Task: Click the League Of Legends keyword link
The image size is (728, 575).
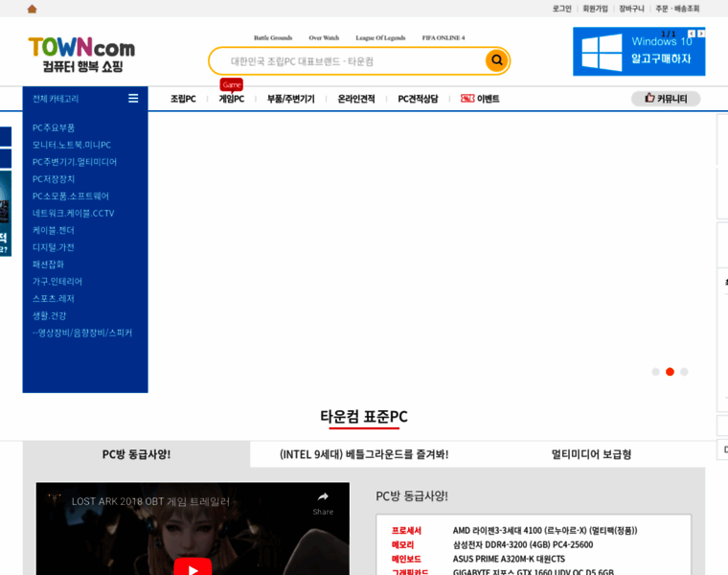Action: coord(380,37)
